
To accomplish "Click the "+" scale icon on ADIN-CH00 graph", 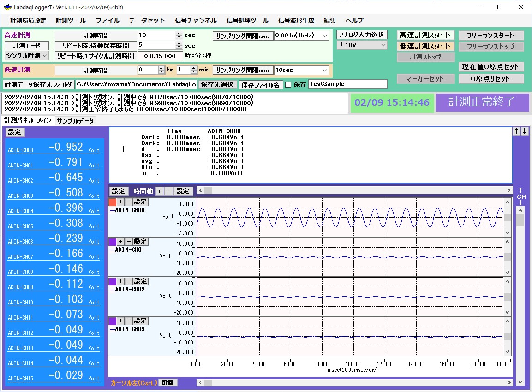I will point(120,202).
